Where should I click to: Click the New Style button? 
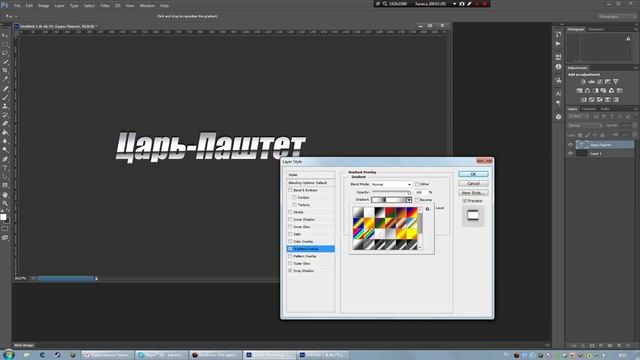tap(473, 193)
